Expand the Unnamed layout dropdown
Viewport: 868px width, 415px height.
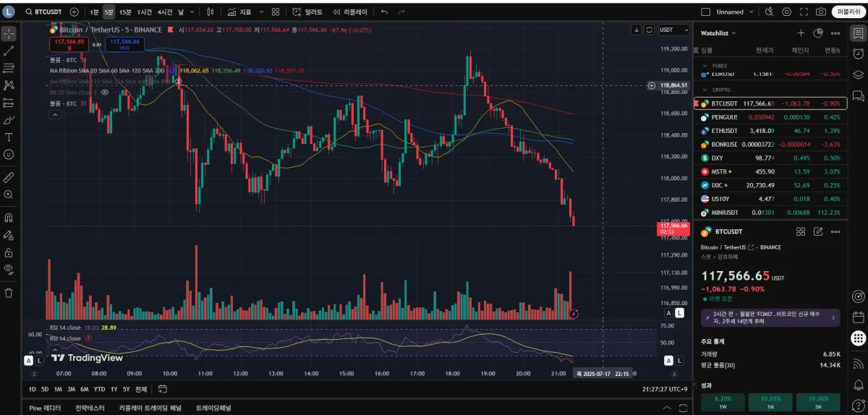[752, 12]
